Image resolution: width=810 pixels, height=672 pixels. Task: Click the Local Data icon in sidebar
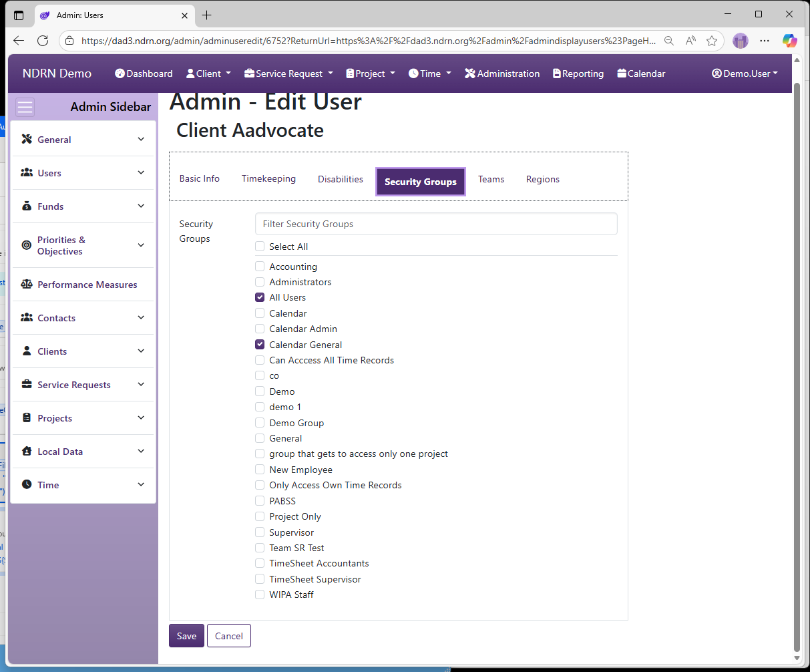click(x=27, y=452)
